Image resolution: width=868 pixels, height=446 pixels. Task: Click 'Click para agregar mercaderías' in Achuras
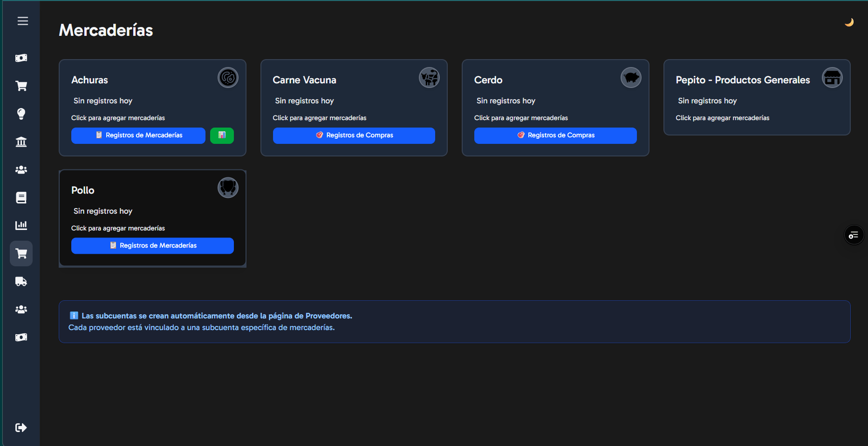(118, 118)
